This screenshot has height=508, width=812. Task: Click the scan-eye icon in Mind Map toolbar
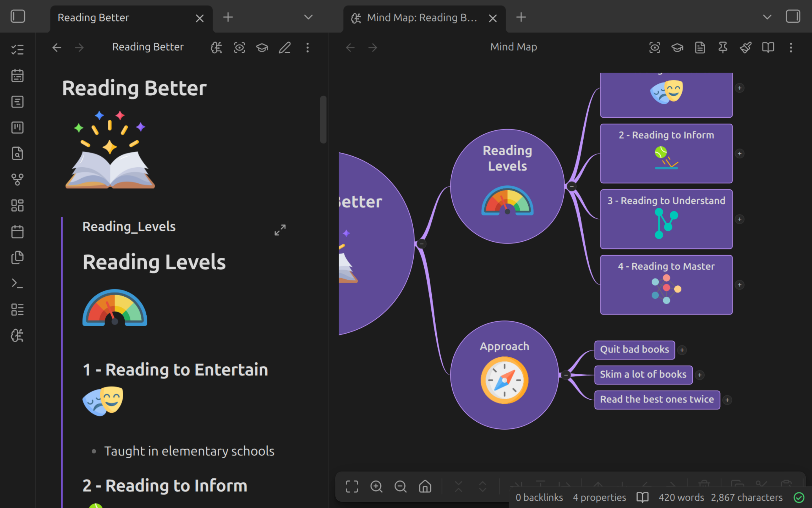[x=655, y=48]
